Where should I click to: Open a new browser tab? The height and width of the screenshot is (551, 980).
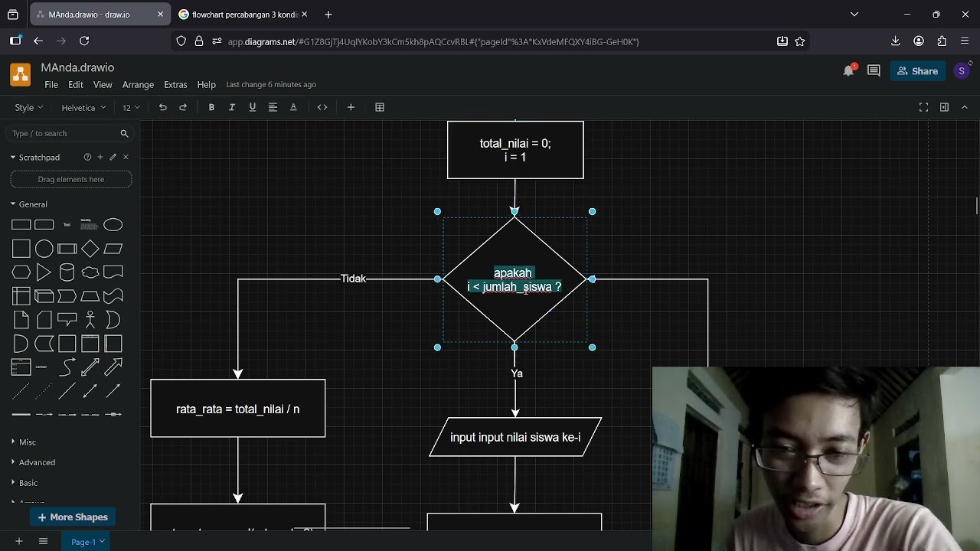tap(328, 15)
